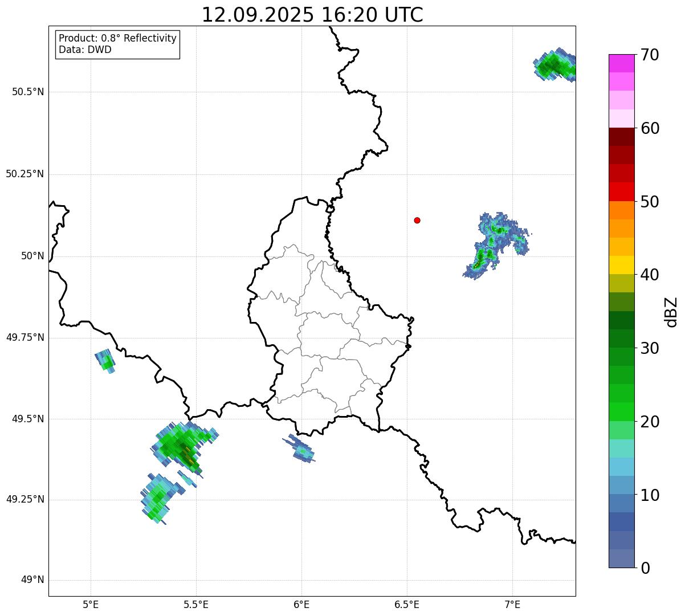The width and height of the screenshot is (685, 616).
Task: Click the longitude label "6.5°E"
Action: [x=407, y=605]
